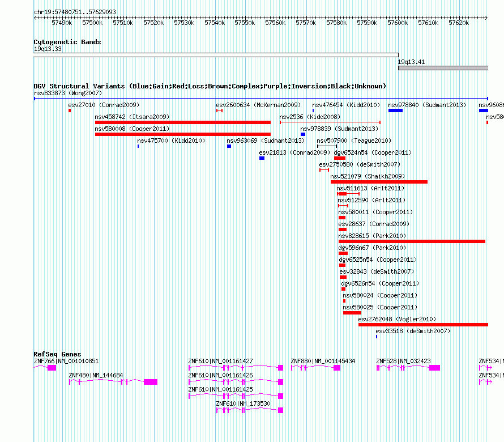Click the esv21813 (Conrad2009) blue gain marker

(262, 158)
